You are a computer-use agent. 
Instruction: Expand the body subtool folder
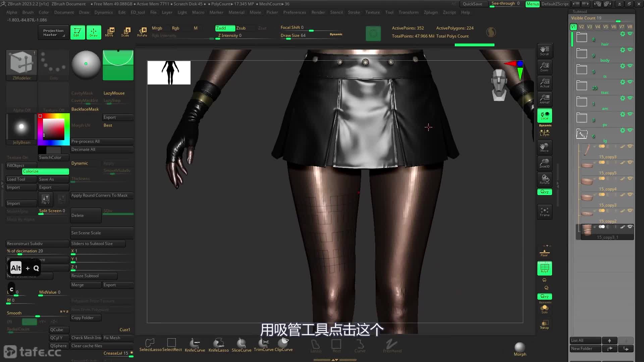[x=582, y=54]
